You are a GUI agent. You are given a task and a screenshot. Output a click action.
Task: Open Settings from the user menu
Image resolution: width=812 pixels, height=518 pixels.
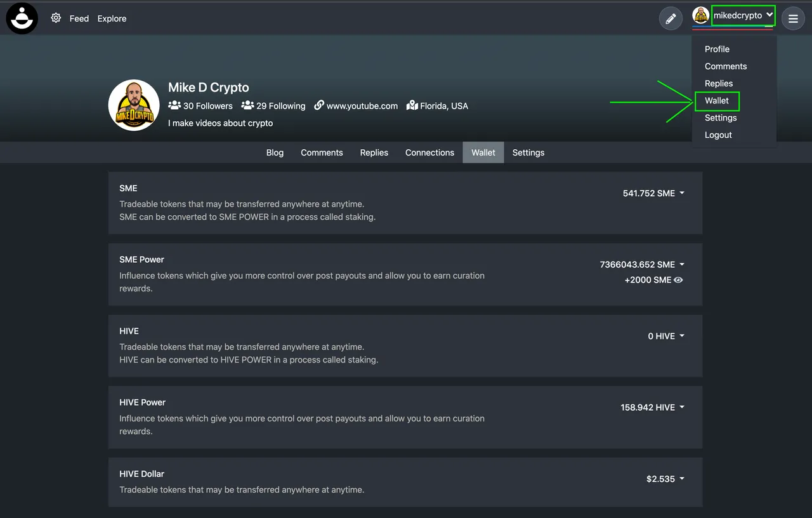tap(721, 117)
